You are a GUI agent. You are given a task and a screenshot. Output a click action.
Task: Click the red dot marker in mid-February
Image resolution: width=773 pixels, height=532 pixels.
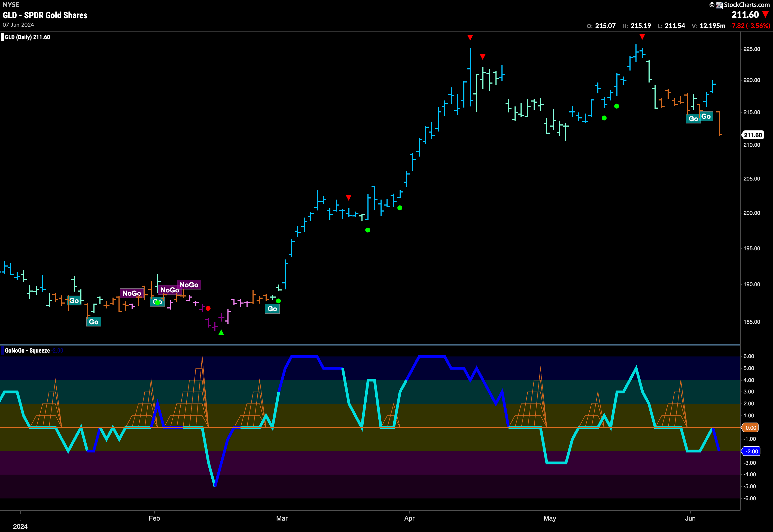tap(208, 308)
